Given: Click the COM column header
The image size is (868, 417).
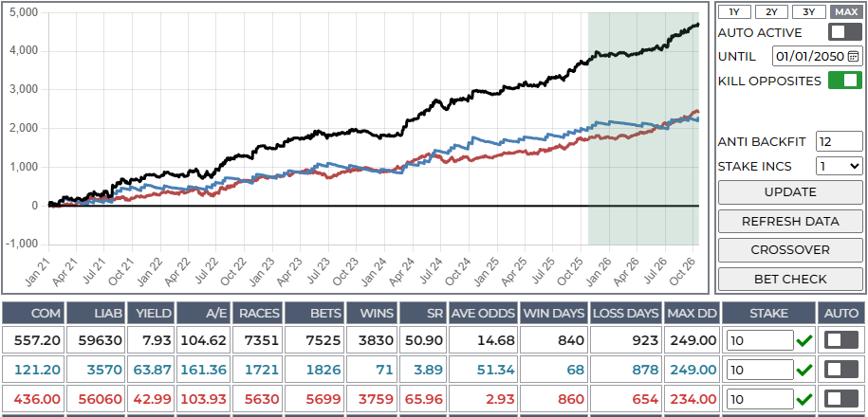Looking at the screenshot, I should click(33, 313).
